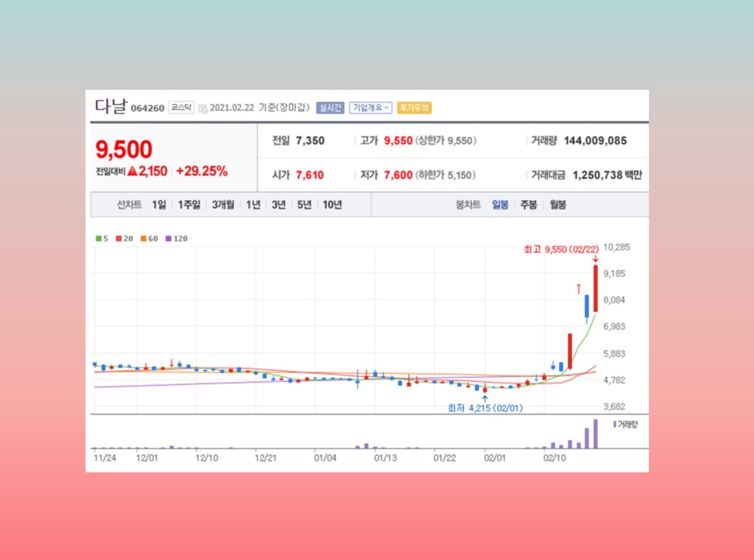Click the trading value 1,250,738 백만
Image resolution: width=754 pixels, height=560 pixels.
607,175
